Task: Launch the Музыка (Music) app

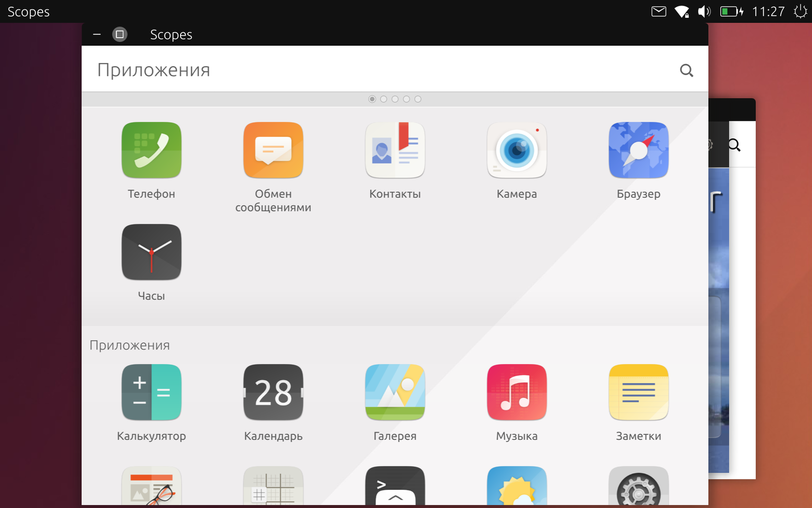Action: coord(517,393)
